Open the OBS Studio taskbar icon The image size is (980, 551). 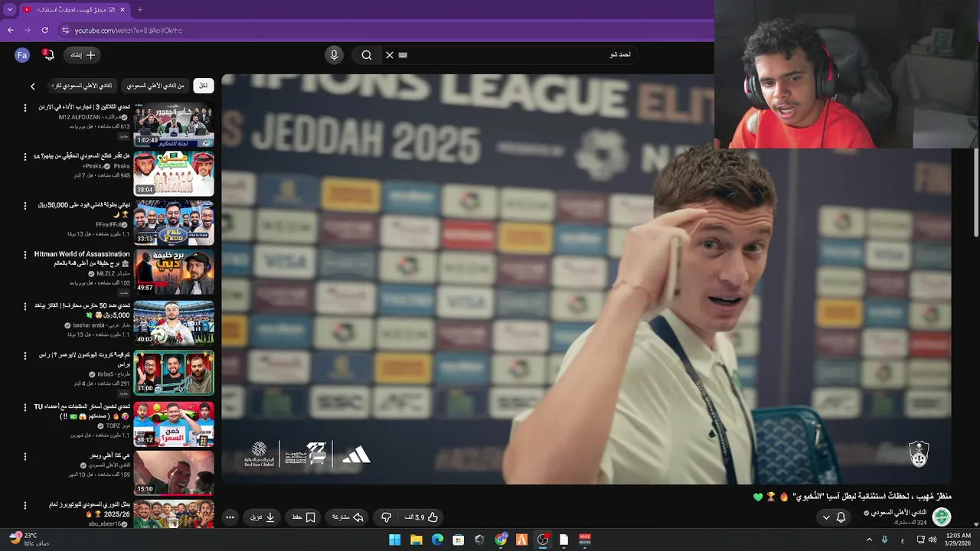(x=543, y=540)
